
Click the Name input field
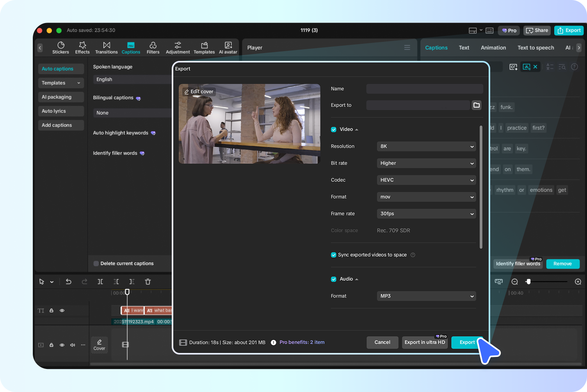424,89
